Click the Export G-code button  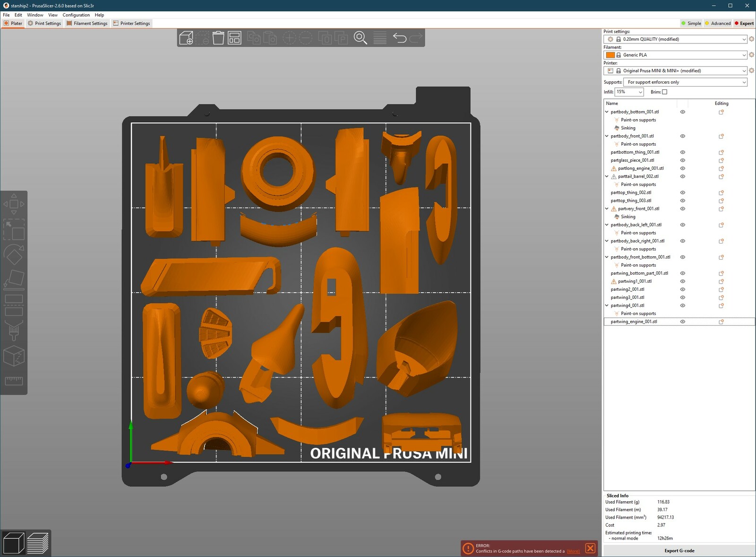(679, 550)
